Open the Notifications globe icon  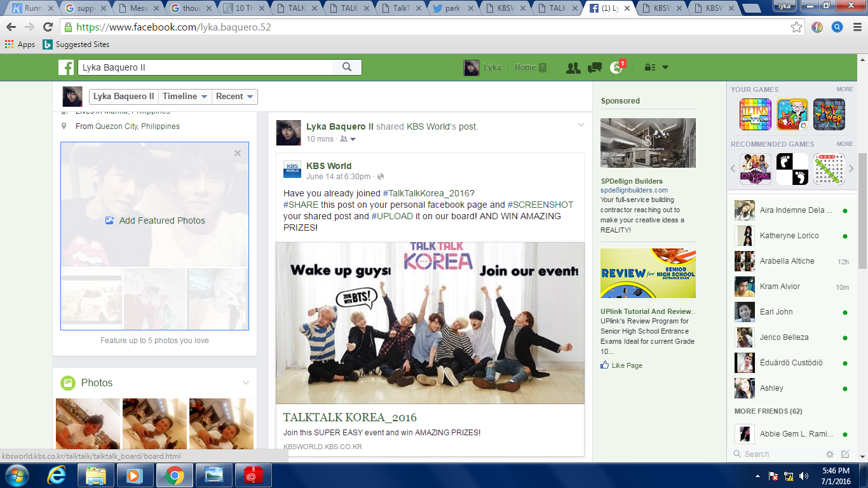tap(616, 67)
